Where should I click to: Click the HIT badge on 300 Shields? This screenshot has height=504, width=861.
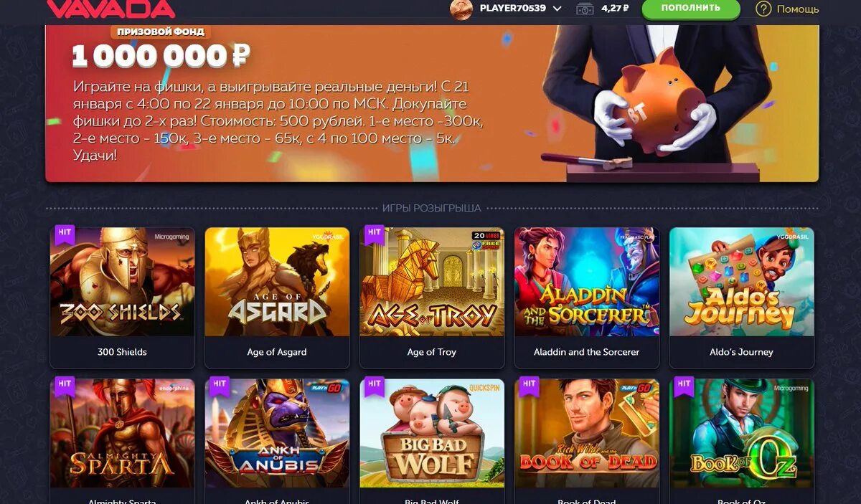pos(65,234)
